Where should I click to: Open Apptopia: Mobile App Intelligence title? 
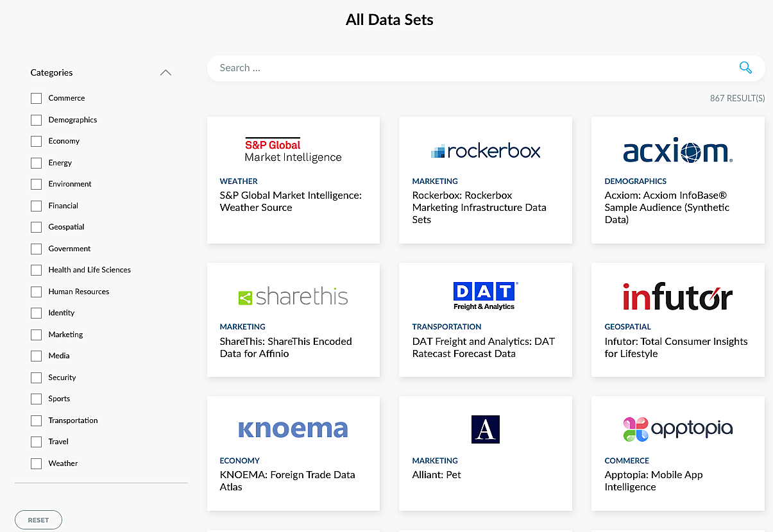click(654, 481)
